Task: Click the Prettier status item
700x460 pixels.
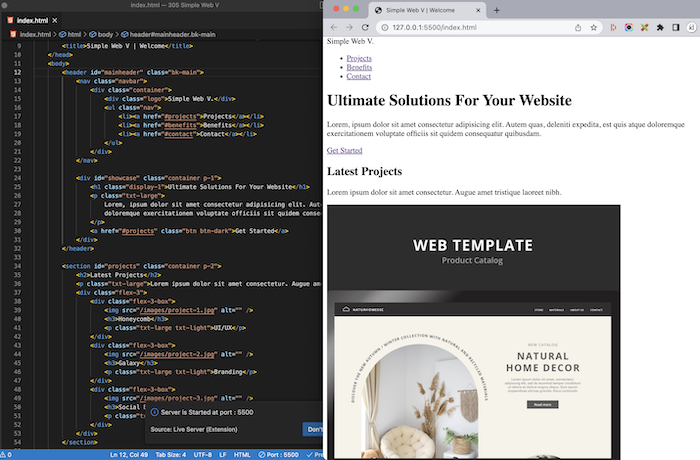Action: [x=315, y=455]
